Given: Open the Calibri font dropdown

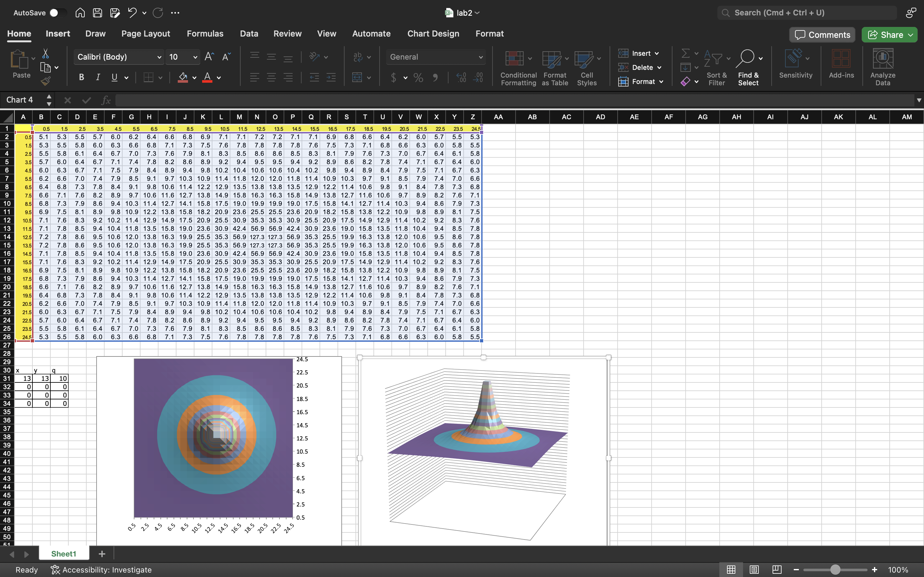Looking at the screenshot, I should pos(159,57).
